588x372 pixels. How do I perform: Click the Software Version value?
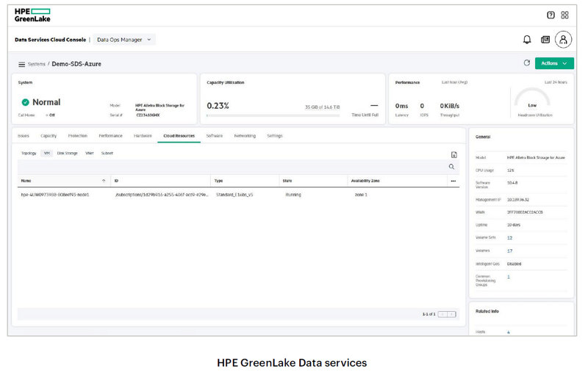pyautogui.click(x=512, y=183)
